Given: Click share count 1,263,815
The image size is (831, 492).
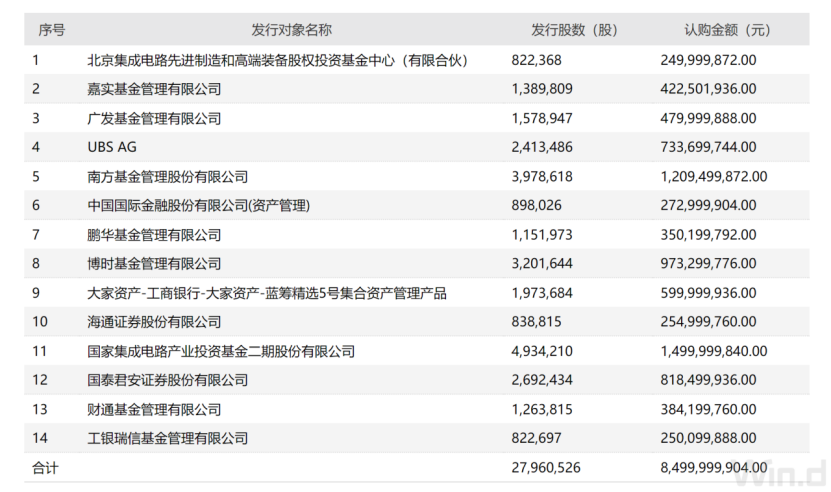Looking at the screenshot, I should tap(542, 409).
